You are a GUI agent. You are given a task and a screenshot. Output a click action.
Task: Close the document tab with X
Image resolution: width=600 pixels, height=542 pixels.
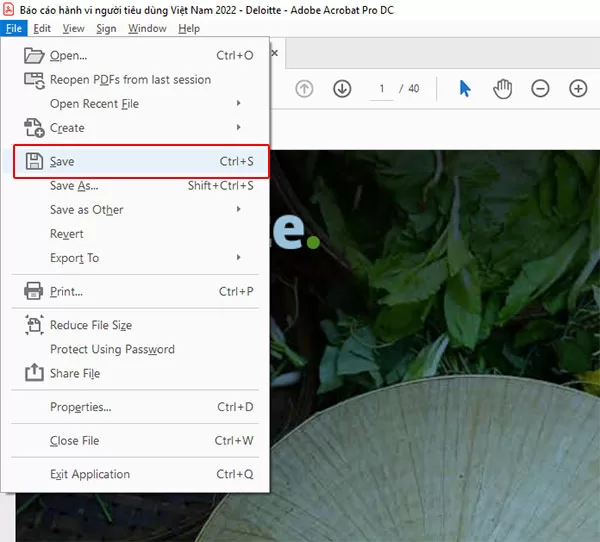[x=274, y=53]
